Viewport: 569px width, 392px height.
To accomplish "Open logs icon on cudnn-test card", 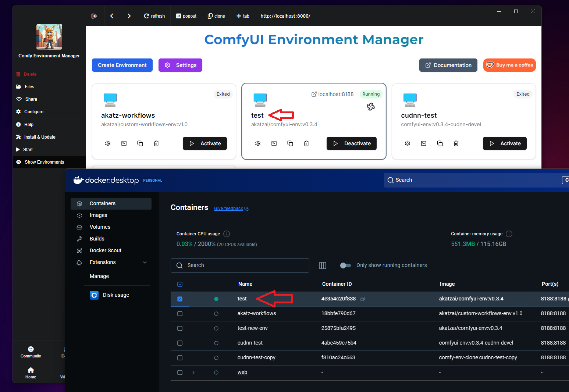I will pos(424,143).
